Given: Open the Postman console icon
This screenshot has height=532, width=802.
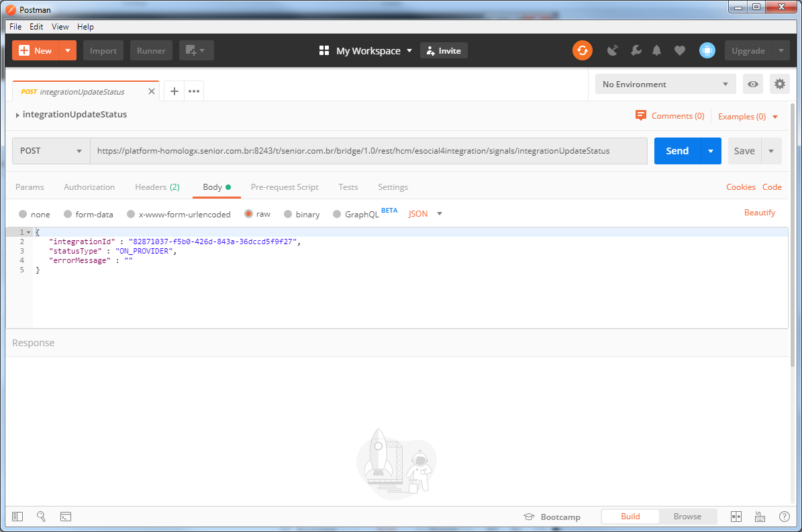Looking at the screenshot, I should 66,517.
